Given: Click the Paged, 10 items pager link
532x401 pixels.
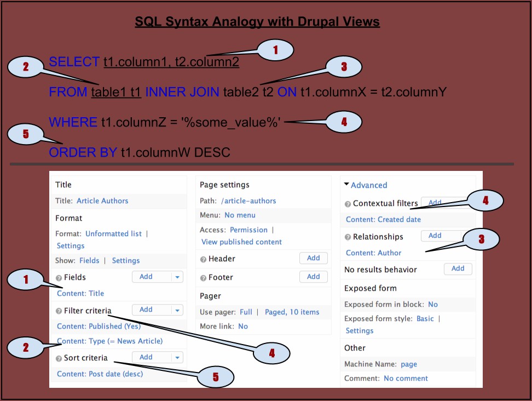Looking at the screenshot, I should pos(292,312).
